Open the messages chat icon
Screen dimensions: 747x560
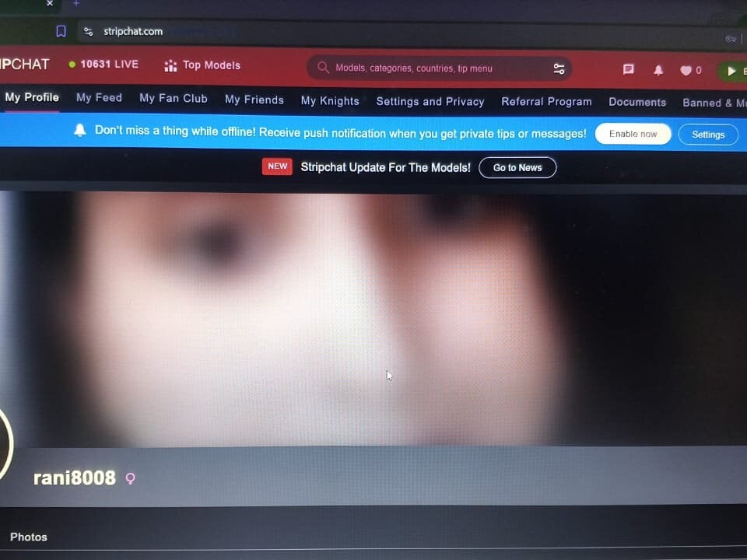[629, 69]
